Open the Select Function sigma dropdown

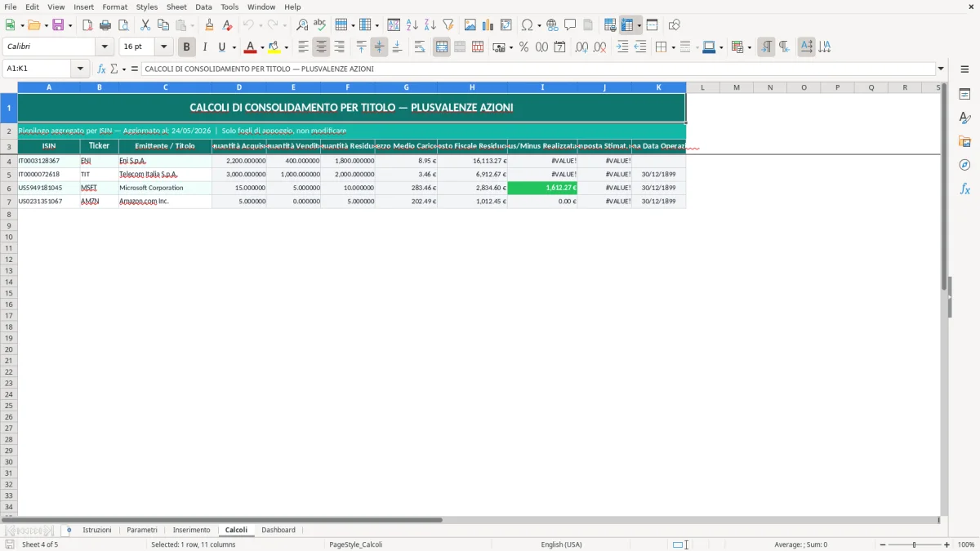[124, 69]
